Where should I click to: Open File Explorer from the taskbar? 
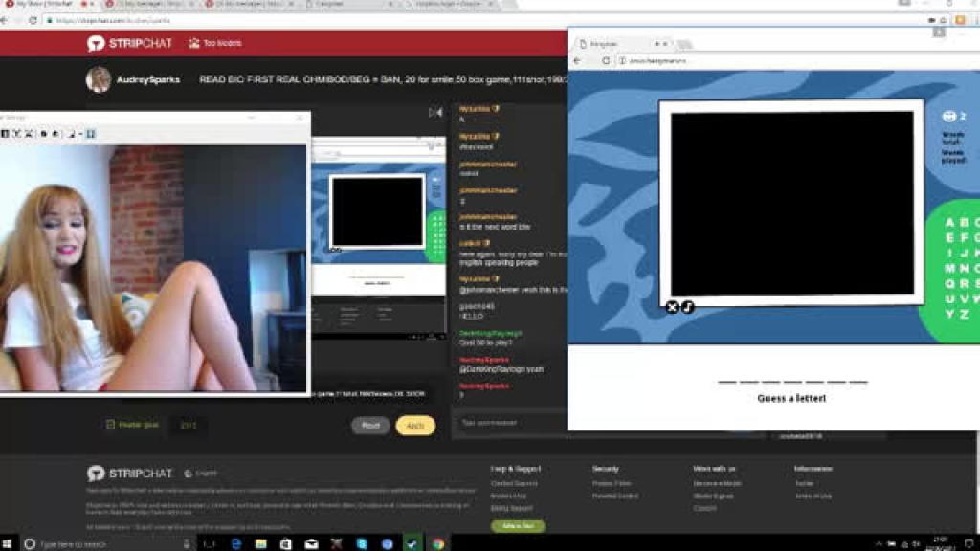(260, 543)
